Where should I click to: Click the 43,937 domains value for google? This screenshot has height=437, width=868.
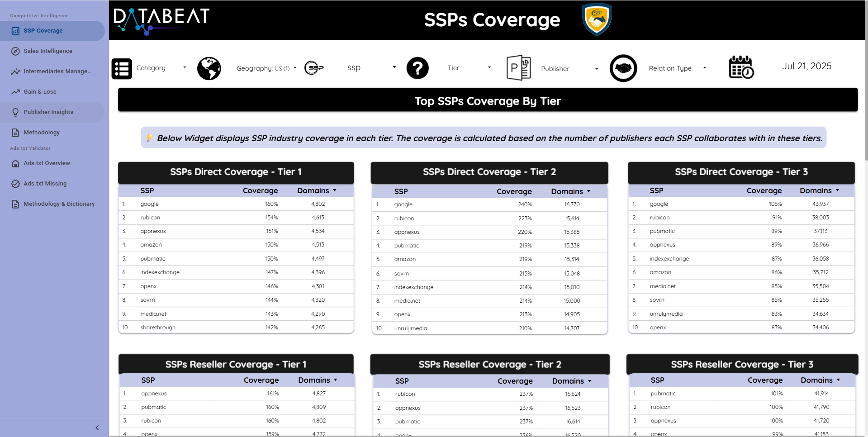821,204
